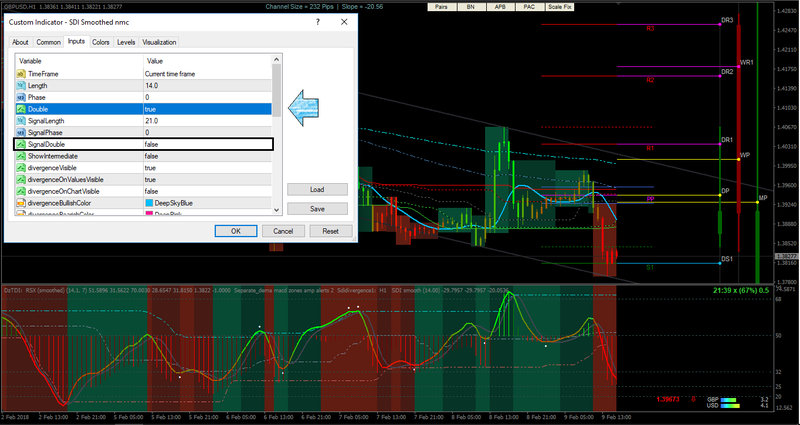The image size is (800, 425).
Task: Click the Phase variable icon
Action: [20, 97]
